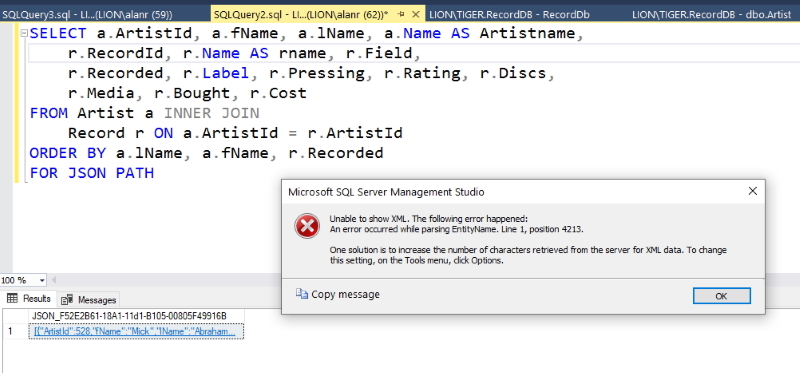Open the 100 % zoom dropdown
The width and height of the screenshot is (800, 373).
(41, 280)
